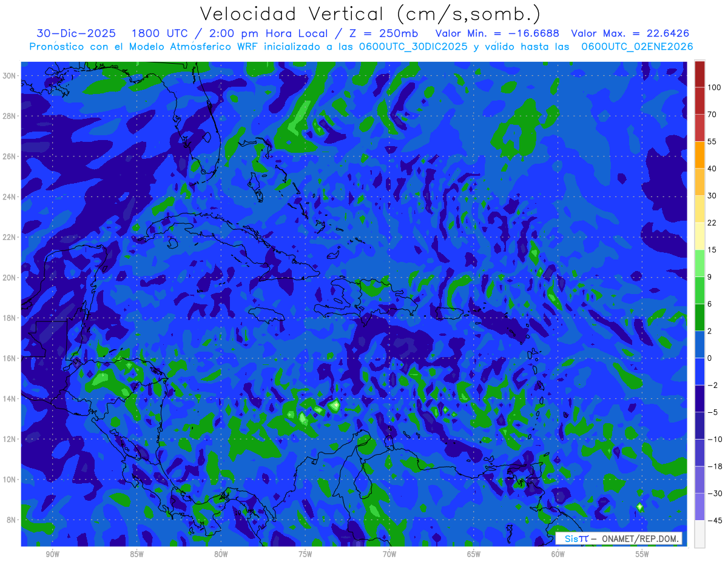This screenshot has height=562, width=728.
Task: Click the orange colorbar swatch between 30 and 55
Action: click(699, 155)
